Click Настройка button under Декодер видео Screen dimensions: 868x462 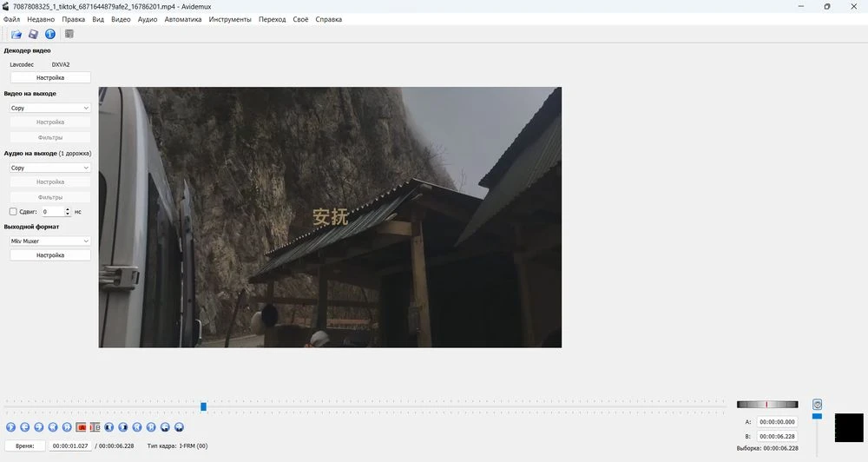(50, 77)
